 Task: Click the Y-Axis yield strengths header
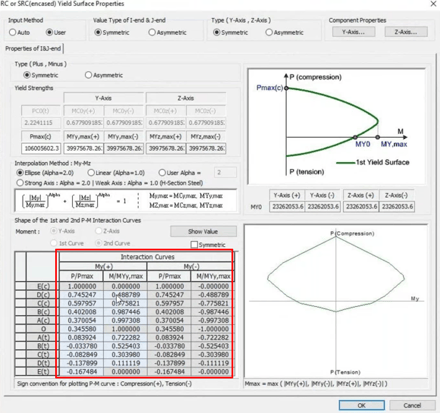(103, 98)
